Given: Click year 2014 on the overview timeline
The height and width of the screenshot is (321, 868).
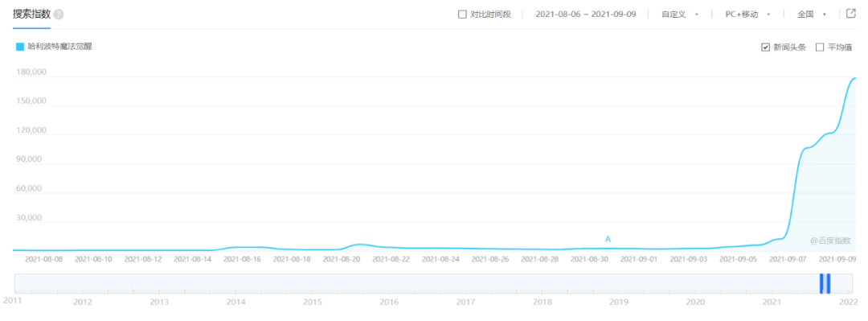Looking at the screenshot, I should tap(235, 302).
